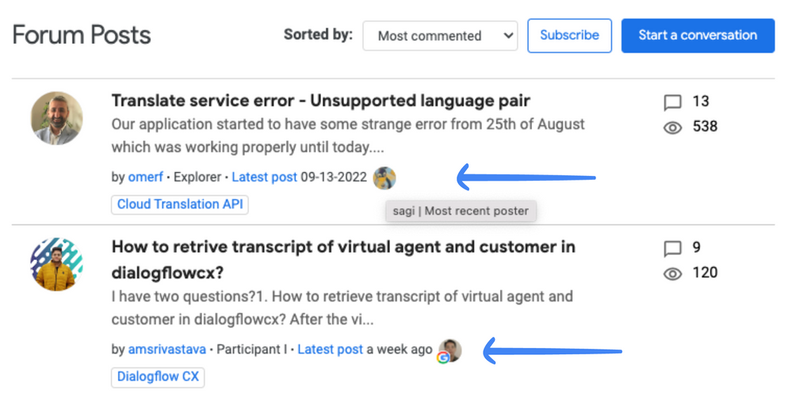The width and height of the screenshot is (792, 397).
Task: Open Latest post link dated 09-13-2022
Action: (x=264, y=177)
